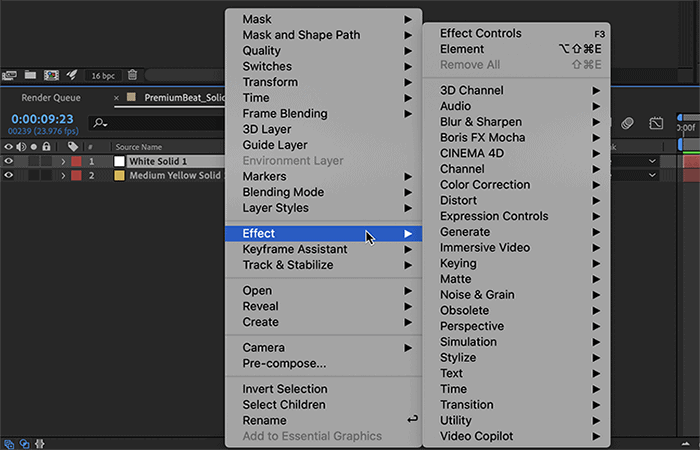This screenshot has width=700, height=450.
Task: Toggle Guide Layer in context menu
Action: [x=324, y=145]
